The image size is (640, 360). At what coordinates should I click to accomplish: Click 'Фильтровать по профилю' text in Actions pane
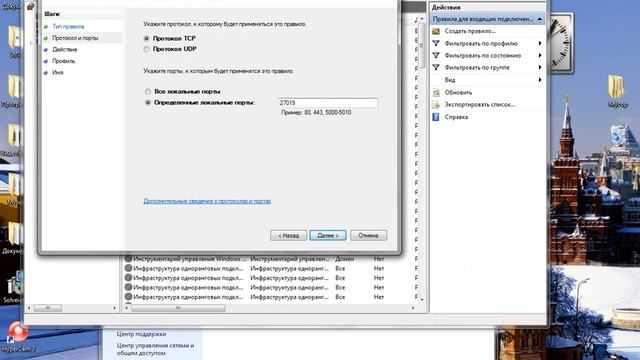[481, 43]
